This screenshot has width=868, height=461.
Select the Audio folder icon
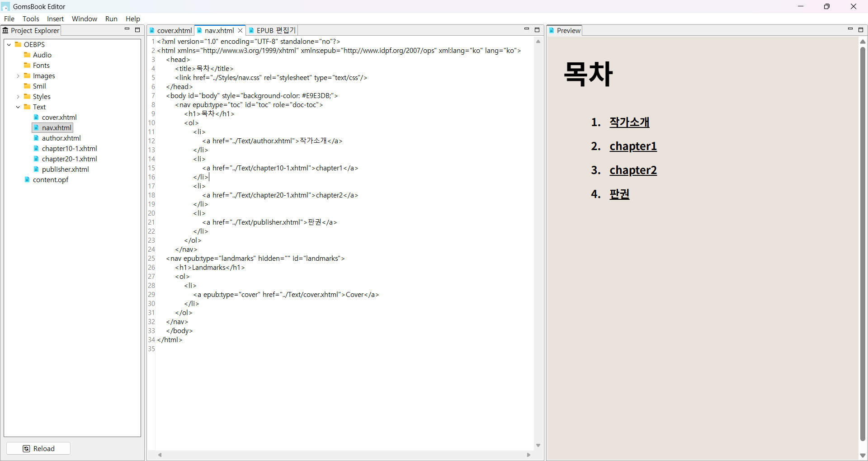[27, 55]
